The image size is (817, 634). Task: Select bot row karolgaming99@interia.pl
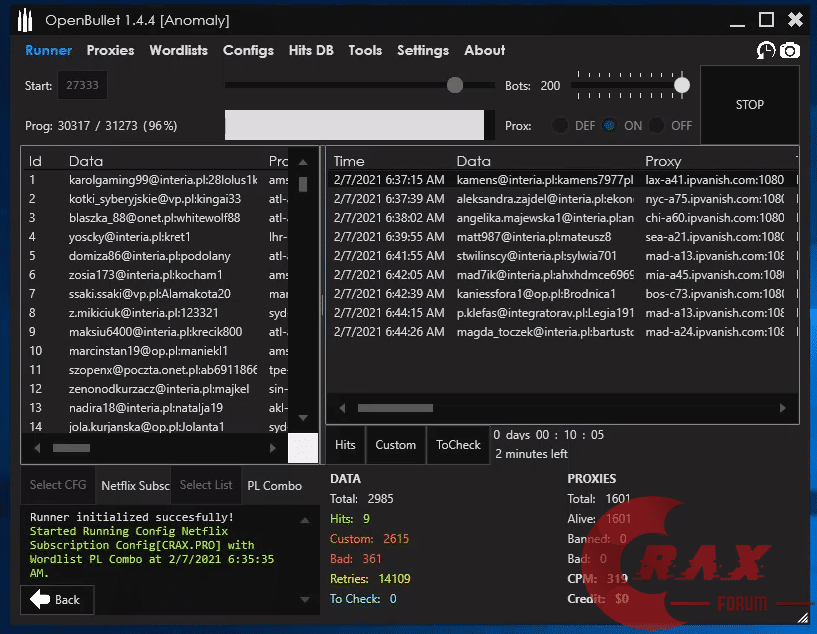pos(156,180)
